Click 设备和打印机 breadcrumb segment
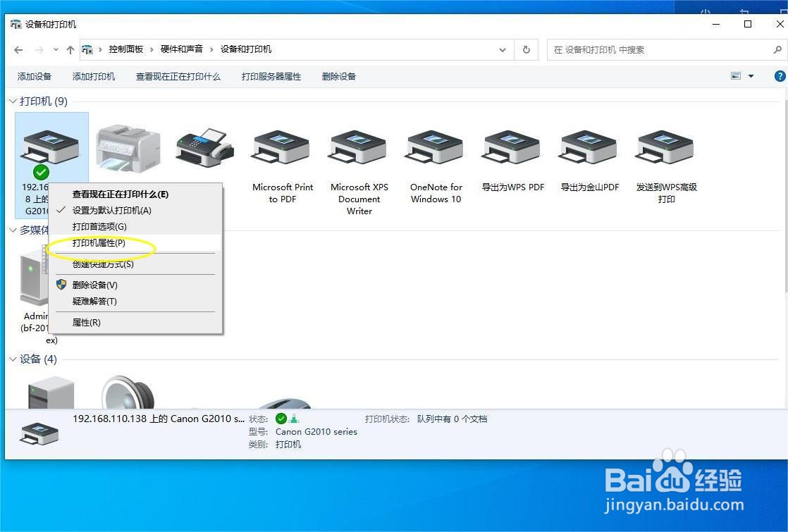The image size is (788, 532). point(246,49)
